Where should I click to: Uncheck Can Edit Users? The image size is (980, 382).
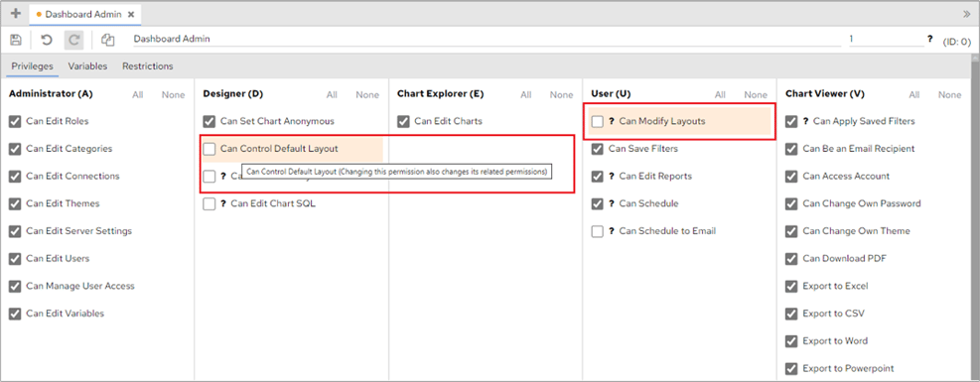(15, 259)
